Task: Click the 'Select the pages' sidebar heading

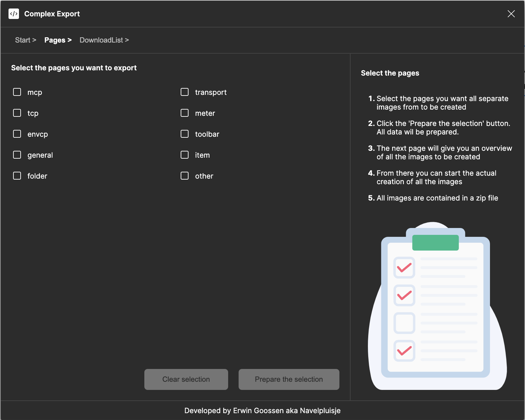Action: tap(390, 73)
